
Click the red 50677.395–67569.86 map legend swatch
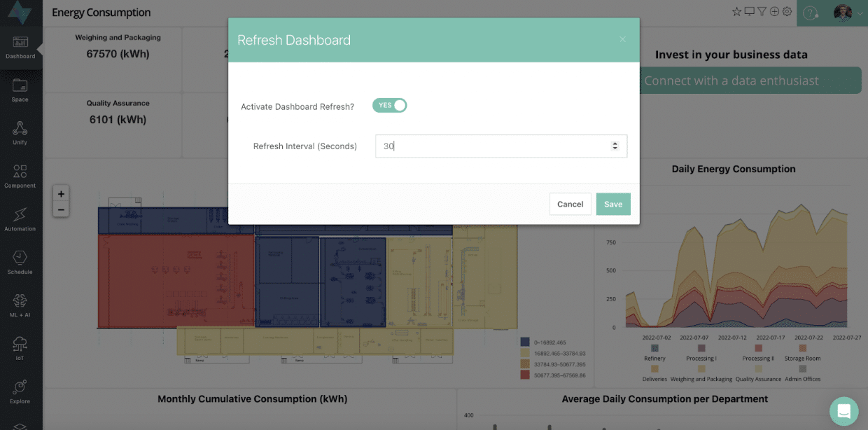tap(525, 375)
